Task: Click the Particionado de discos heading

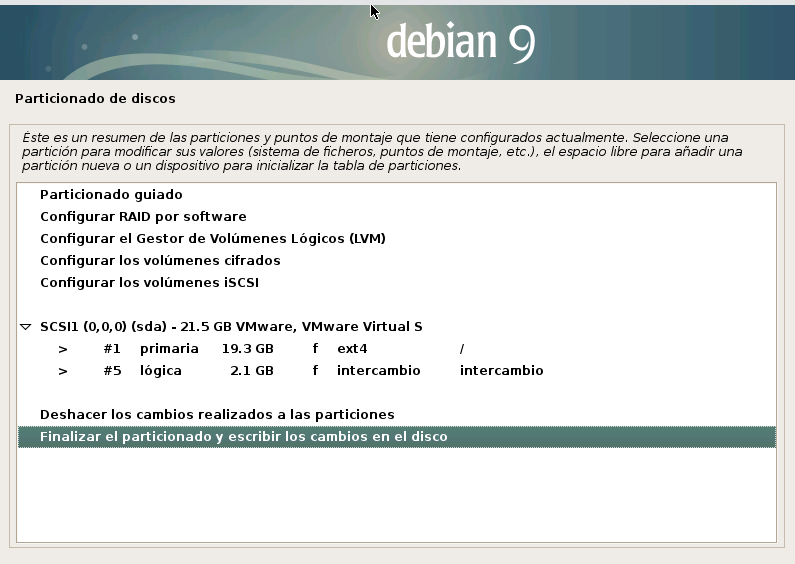Action: tap(95, 98)
